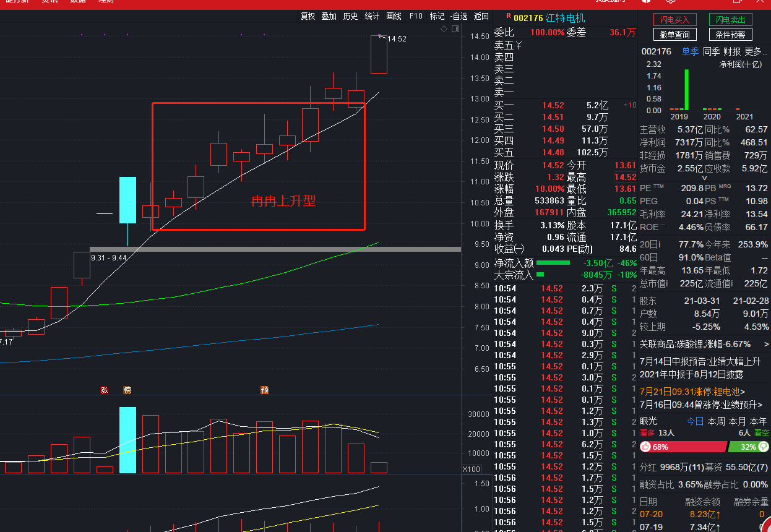This screenshot has width=771, height=532.
Task: Click the 2019 bar in profit chart
Action: [x=686, y=90]
